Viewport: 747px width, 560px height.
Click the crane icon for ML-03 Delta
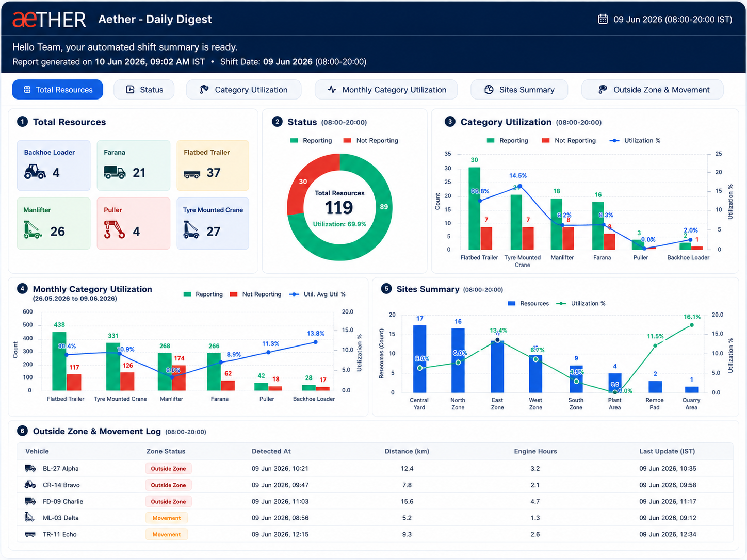pos(30,517)
